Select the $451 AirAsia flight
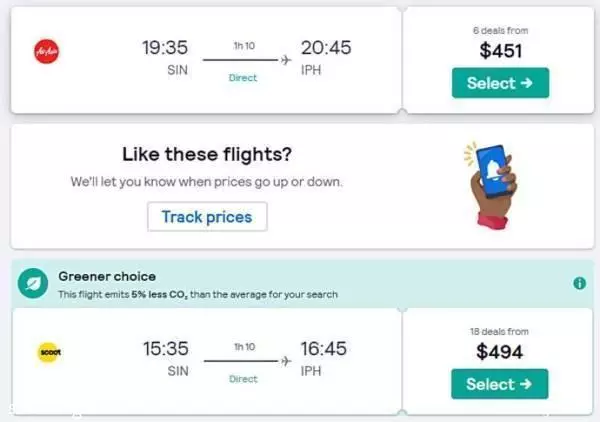Image resolution: width=600 pixels, height=422 pixels. [x=500, y=83]
